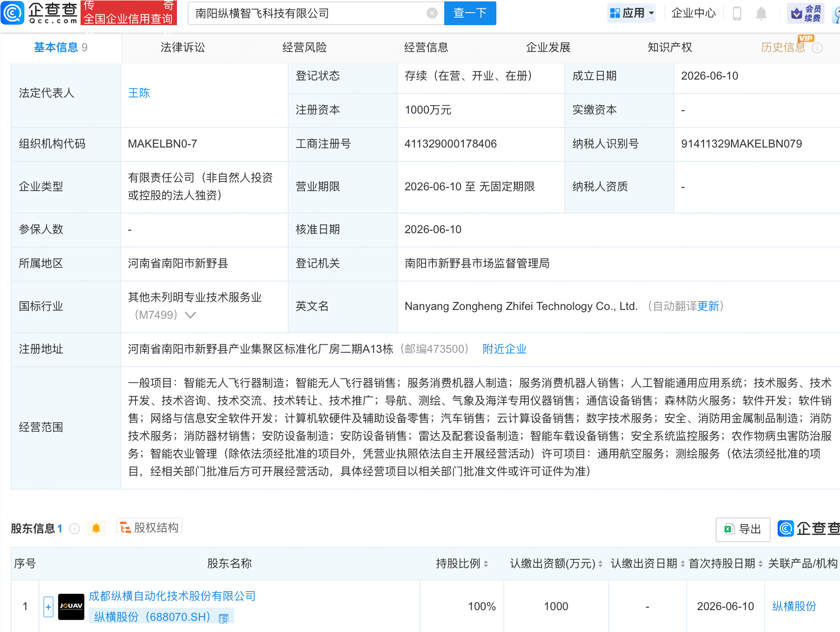Click organization code MAKELBN0-7
Screen dimensions: 840x632
[x=162, y=144]
